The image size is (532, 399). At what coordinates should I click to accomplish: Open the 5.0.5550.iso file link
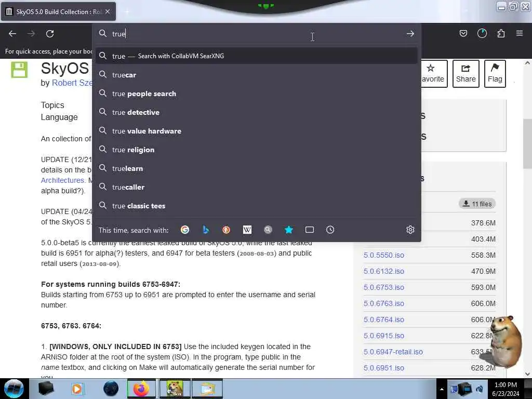(384, 255)
